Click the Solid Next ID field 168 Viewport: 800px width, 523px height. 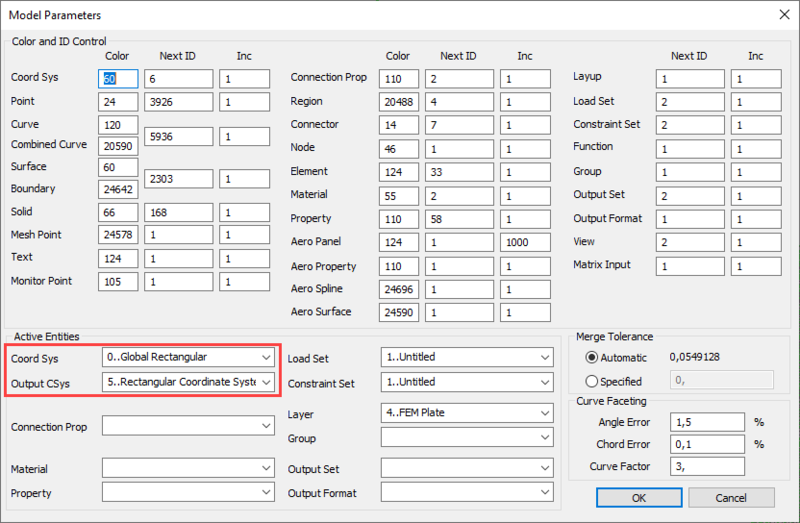click(x=179, y=212)
